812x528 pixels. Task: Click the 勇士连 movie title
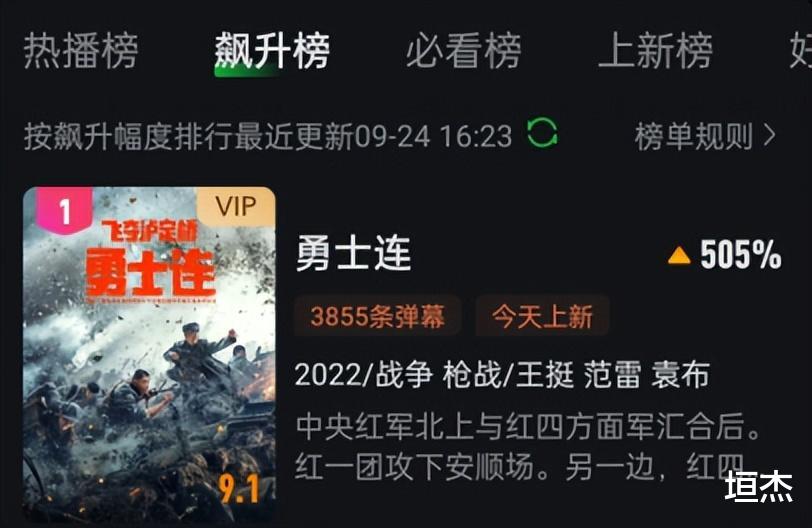pos(353,253)
